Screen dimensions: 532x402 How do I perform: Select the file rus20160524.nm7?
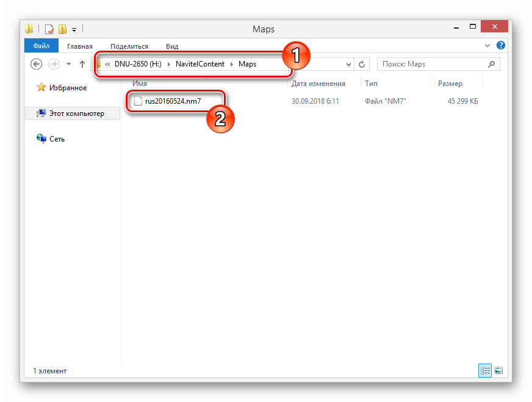[173, 101]
